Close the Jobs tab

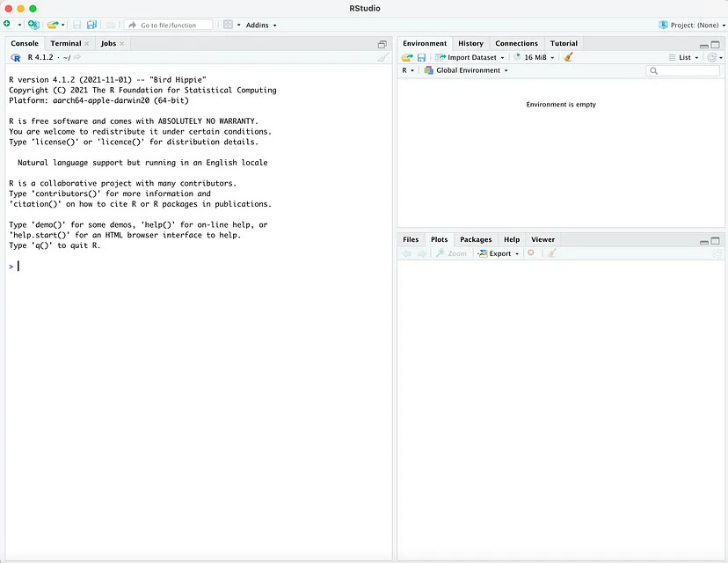click(x=122, y=44)
